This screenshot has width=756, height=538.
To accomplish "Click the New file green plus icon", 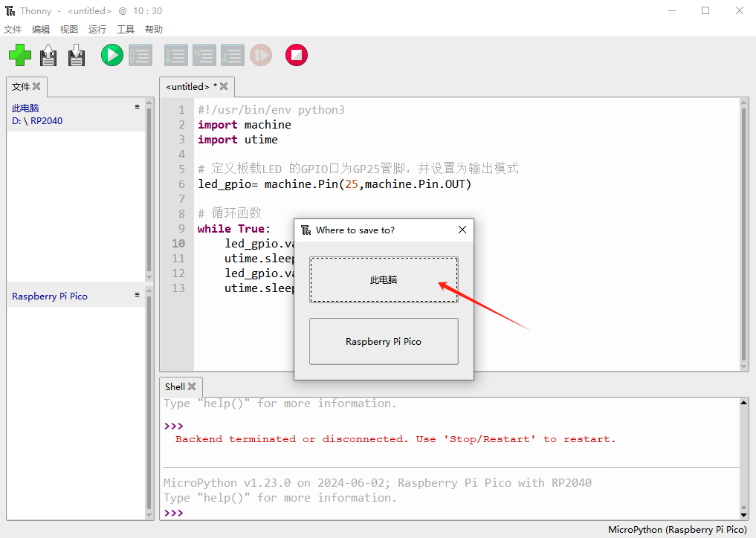I will (20, 55).
